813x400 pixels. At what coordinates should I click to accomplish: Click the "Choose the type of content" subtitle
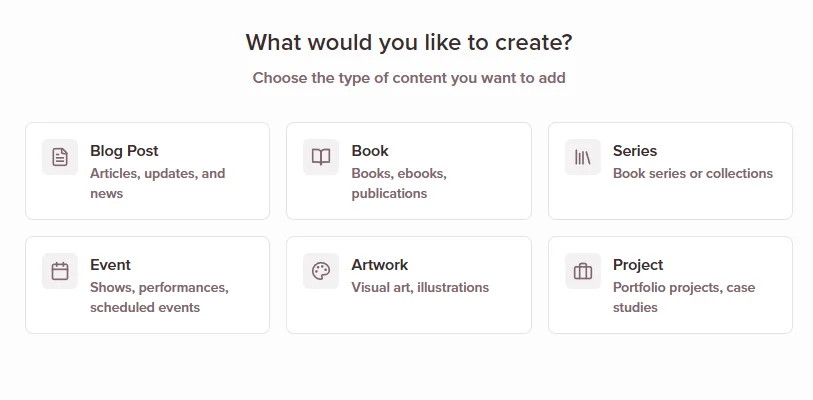(x=409, y=78)
